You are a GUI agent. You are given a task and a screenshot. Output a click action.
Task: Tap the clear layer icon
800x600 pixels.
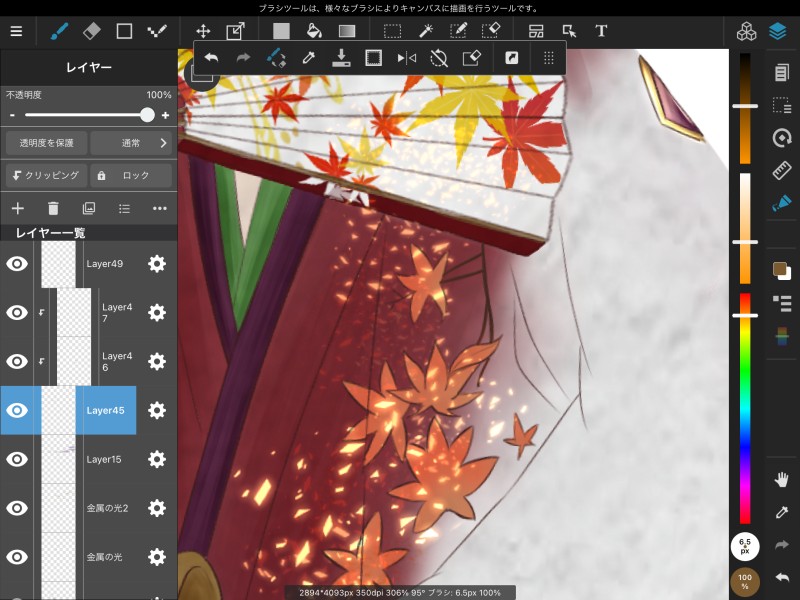(x=471, y=58)
